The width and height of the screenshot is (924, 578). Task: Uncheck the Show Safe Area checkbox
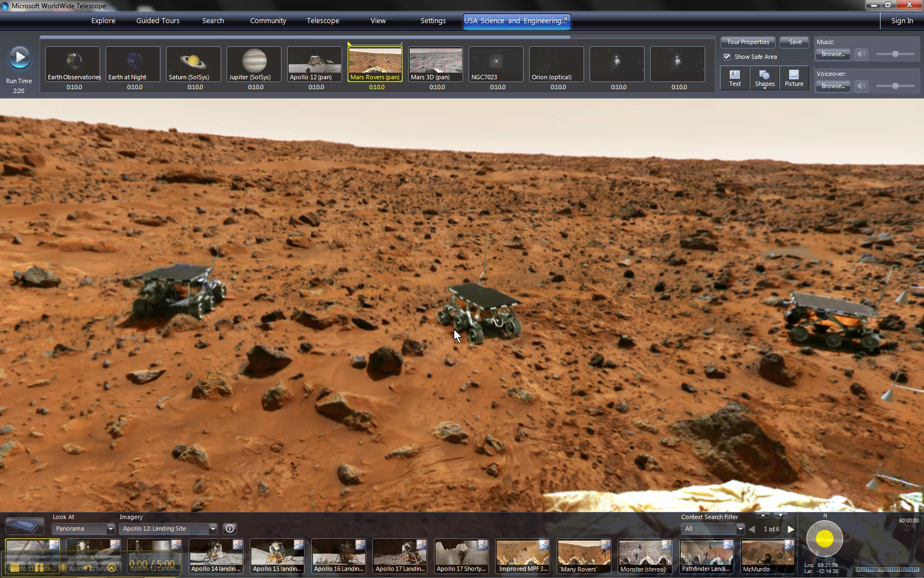727,57
